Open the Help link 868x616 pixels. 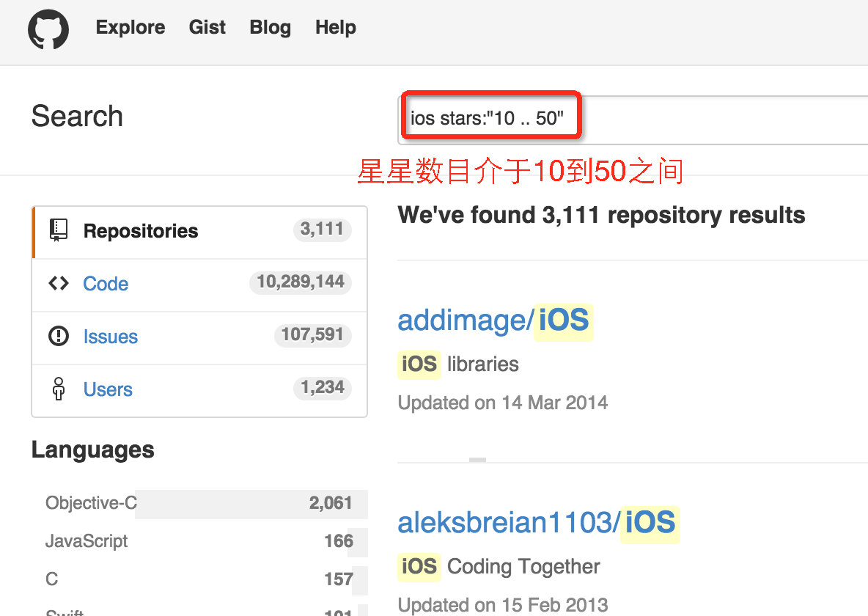pyautogui.click(x=336, y=27)
